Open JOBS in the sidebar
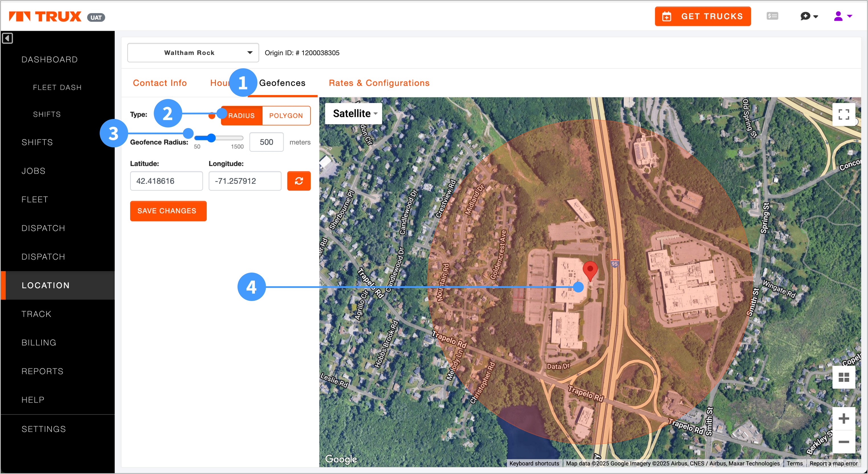This screenshot has height=474, width=868. click(33, 171)
